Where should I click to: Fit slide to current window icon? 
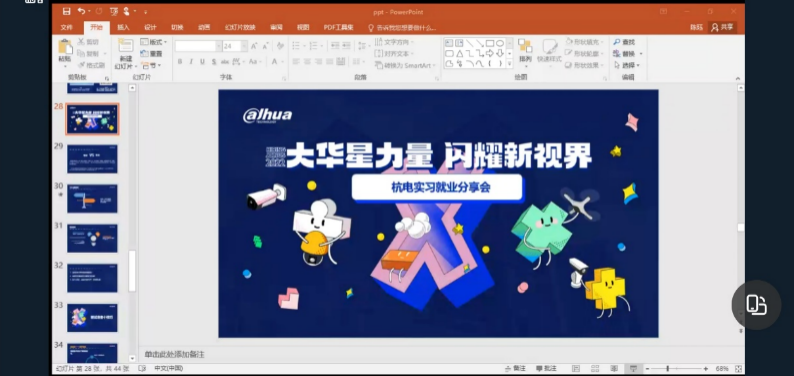tap(738, 369)
